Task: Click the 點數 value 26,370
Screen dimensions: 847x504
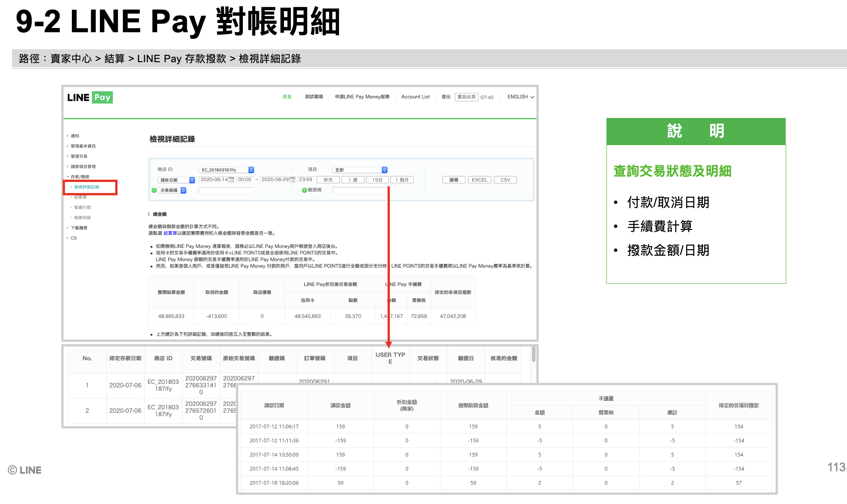Action: pos(353,316)
